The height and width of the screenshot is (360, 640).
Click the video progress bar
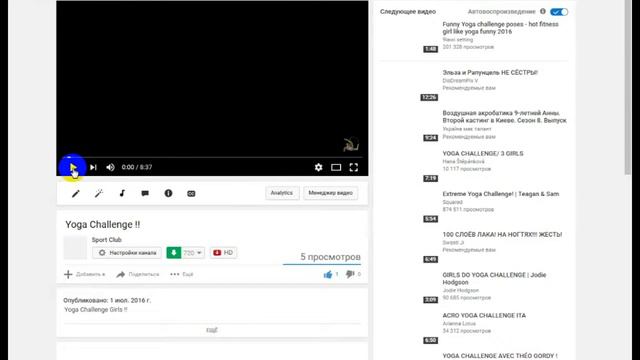[x=212, y=157]
